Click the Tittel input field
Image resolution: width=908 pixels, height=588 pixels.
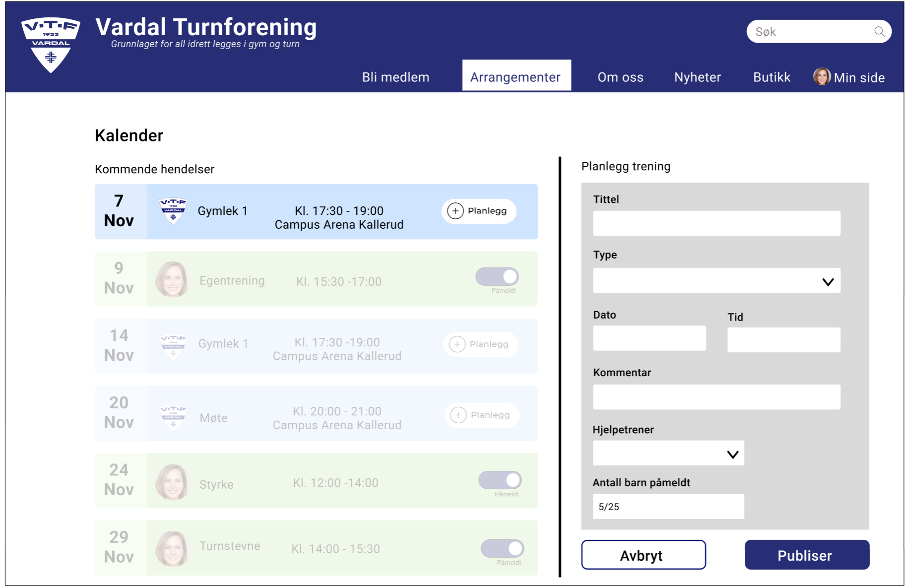click(716, 224)
